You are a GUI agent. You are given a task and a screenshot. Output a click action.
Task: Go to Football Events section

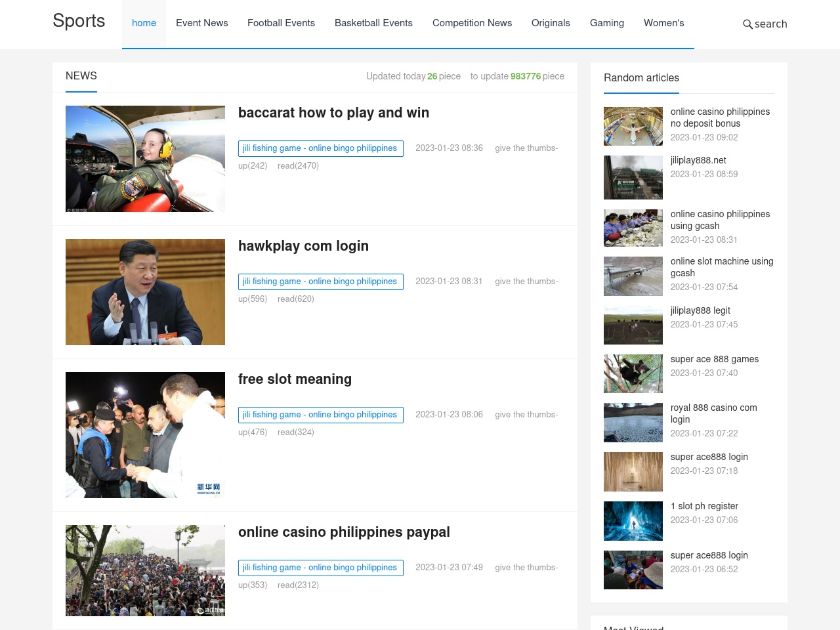pos(281,23)
